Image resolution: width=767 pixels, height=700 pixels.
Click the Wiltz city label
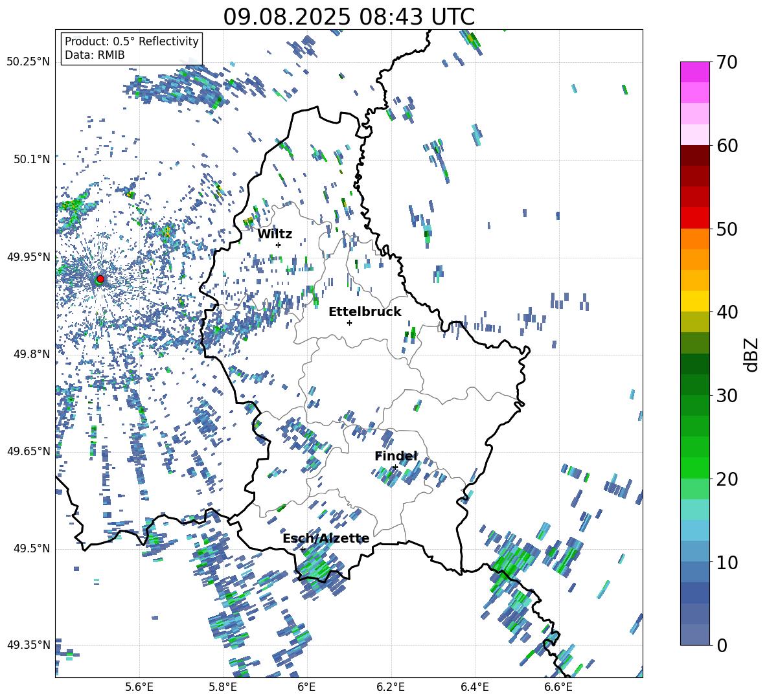pyautogui.click(x=275, y=234)
